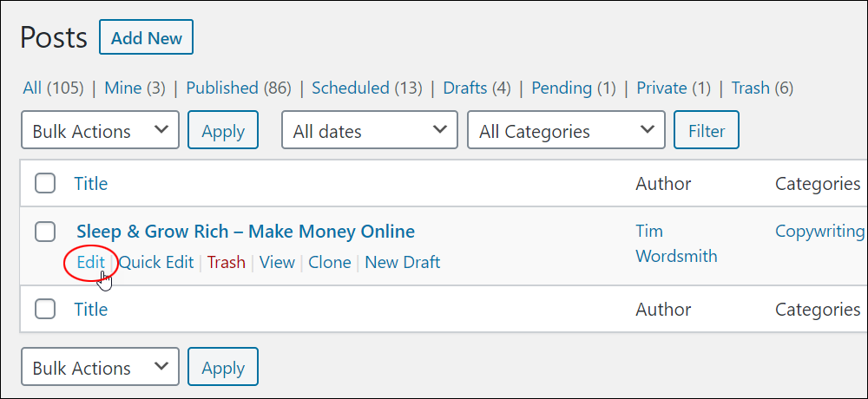Open the top Bulk Actions dropdown
The width and height of the screenshot is (868, 399).
tap(100, 130)
